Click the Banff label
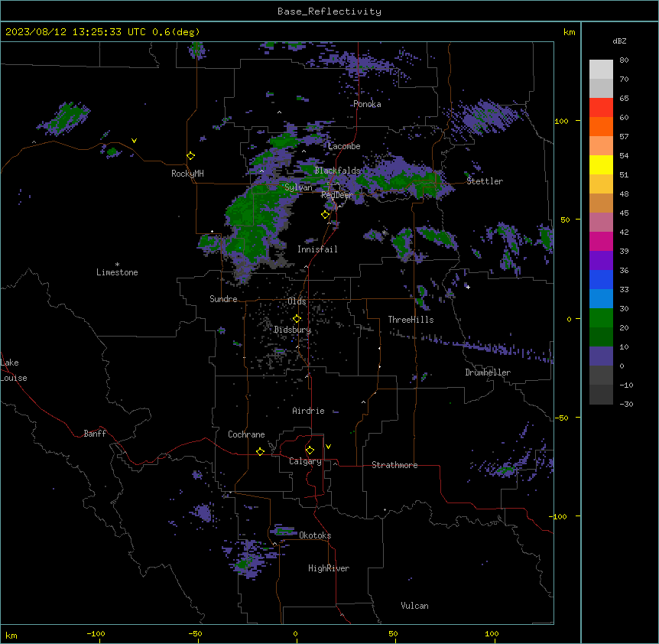Viewport: 659px width, 644px height. [x=95, y=434]
